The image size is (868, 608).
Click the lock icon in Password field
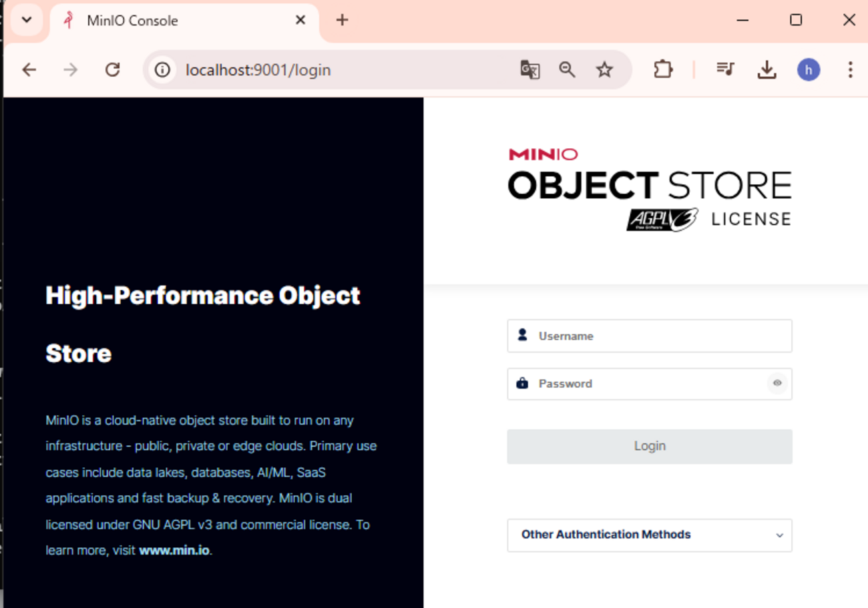[x=522, y=383]
